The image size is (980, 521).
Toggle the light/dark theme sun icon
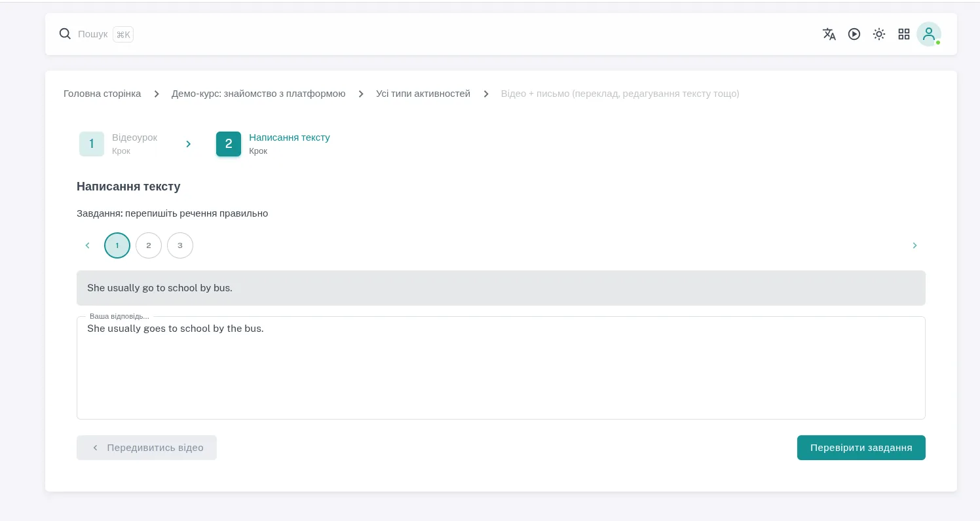tap(879, 34)
